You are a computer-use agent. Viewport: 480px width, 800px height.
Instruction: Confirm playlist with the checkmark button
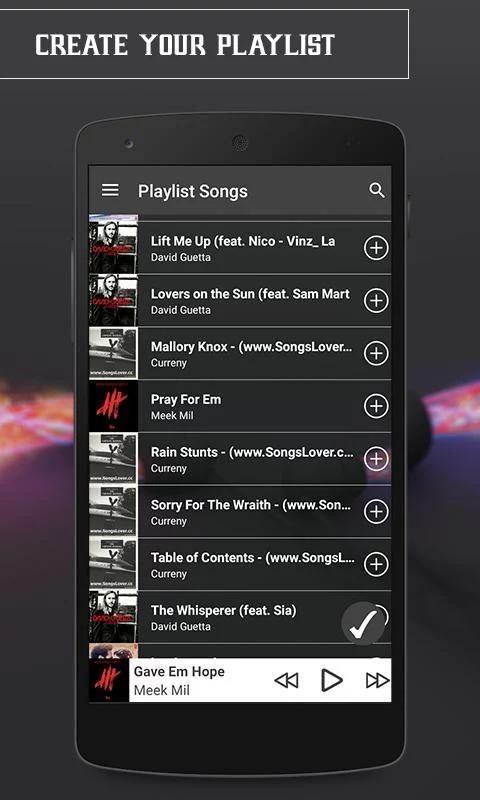click(x=363, y=623)
